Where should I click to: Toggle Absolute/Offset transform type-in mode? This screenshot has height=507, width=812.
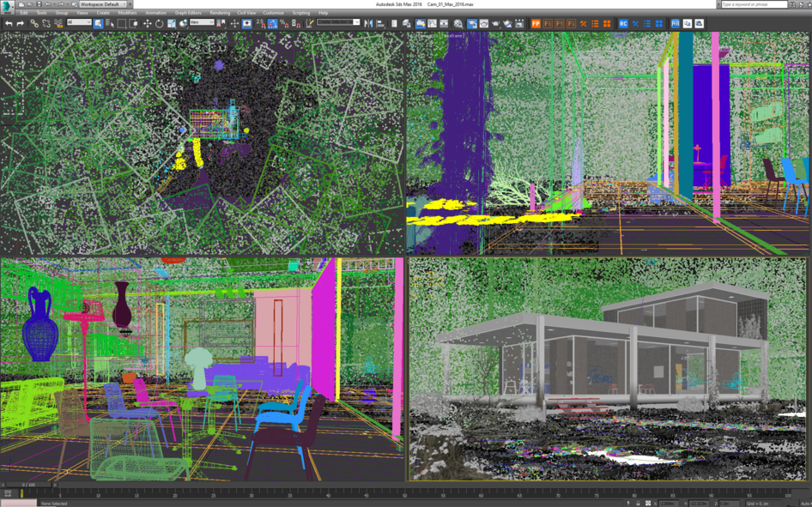point(648,503)
